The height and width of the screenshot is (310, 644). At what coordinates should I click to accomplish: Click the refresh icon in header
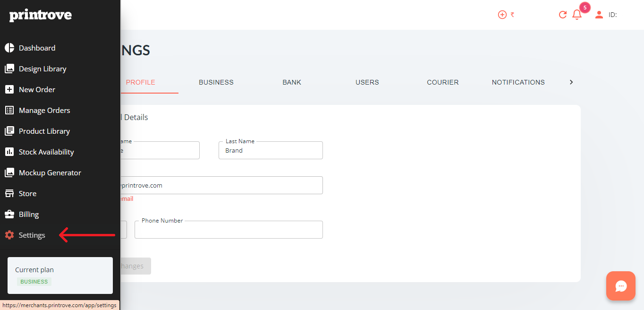point(562,15)
